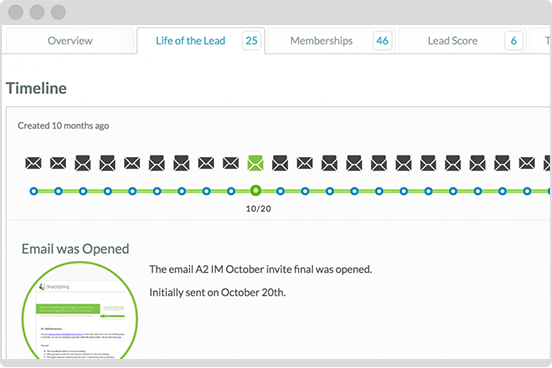Select the first blue timeline dot
Screen dimensions: 552x368
(33, 191)
